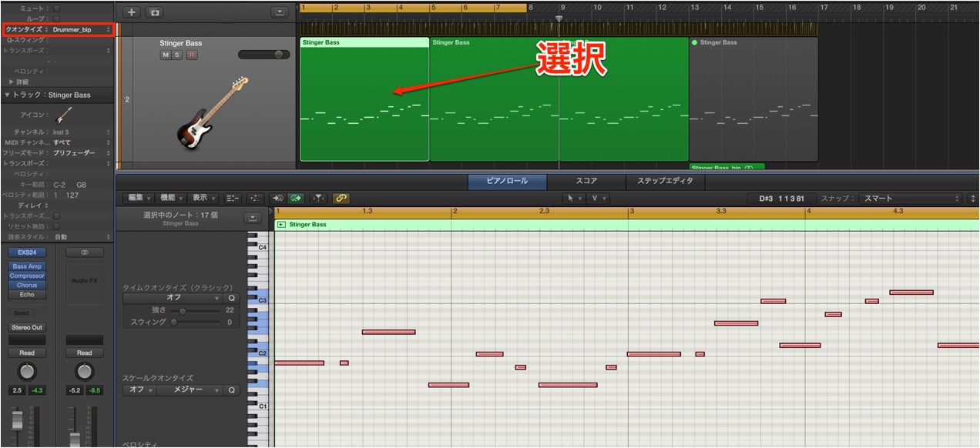The width and height of the screenshot is (980, 448).
Task: Solo the Stinger Bass track with S
Action: 177,55
